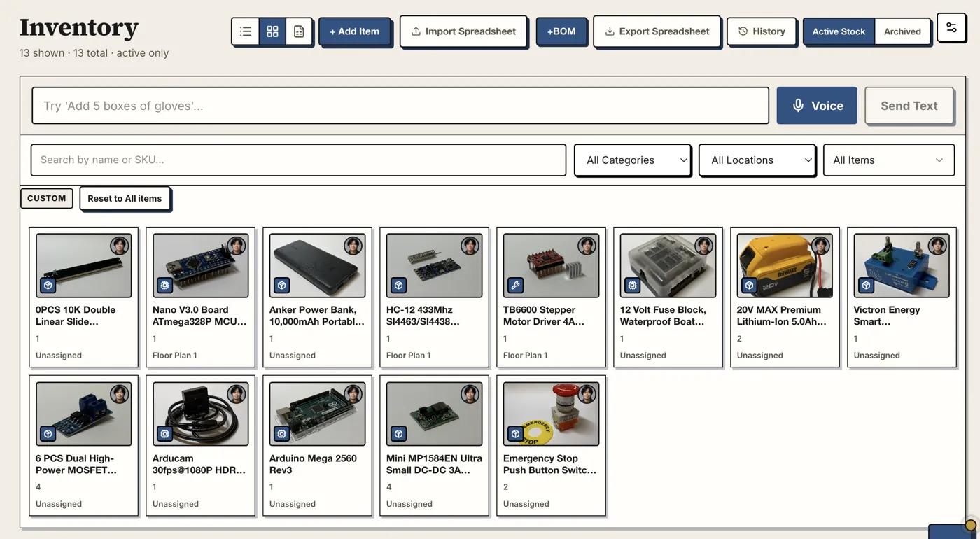Click box badge on Mini MP1584EN card
The height and width of the screenshot is (539, 980).
coord(398,433)
